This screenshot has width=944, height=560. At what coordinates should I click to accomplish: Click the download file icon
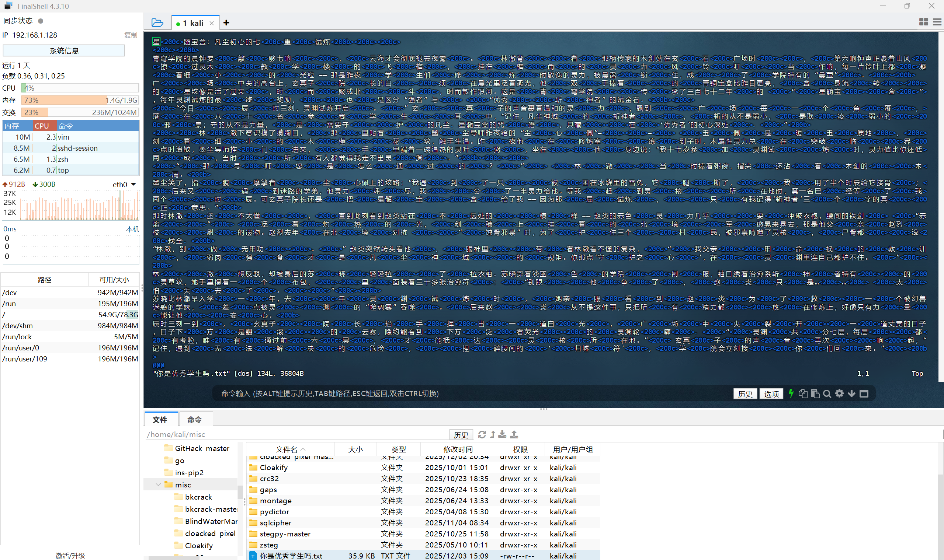[x=502, y=434]
